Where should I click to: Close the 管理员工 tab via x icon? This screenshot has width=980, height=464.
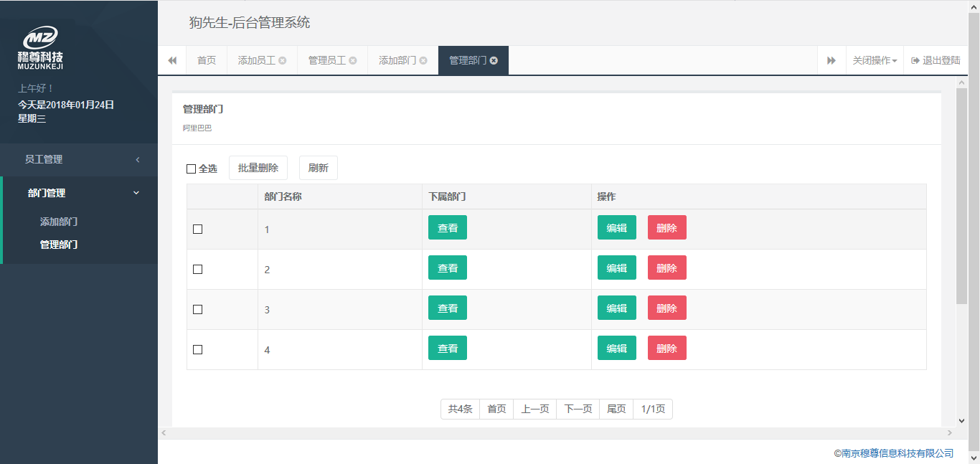coord(353,61)
